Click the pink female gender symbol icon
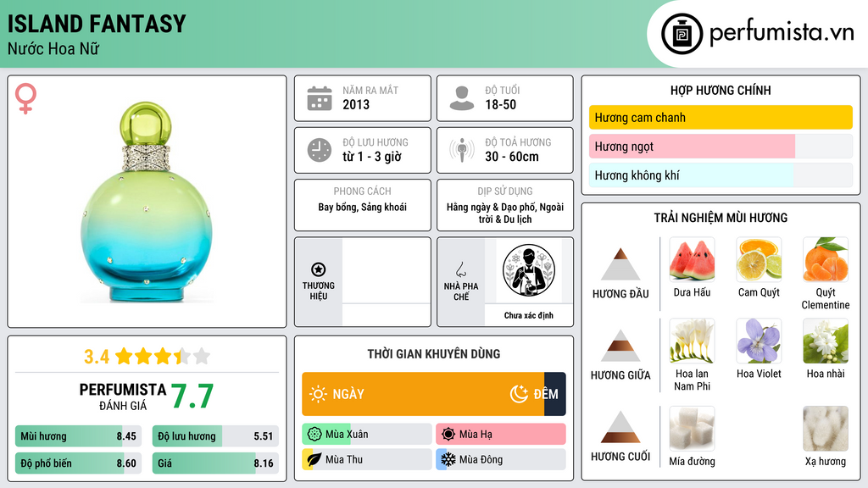Screen dimensions: 868x488 25,98
